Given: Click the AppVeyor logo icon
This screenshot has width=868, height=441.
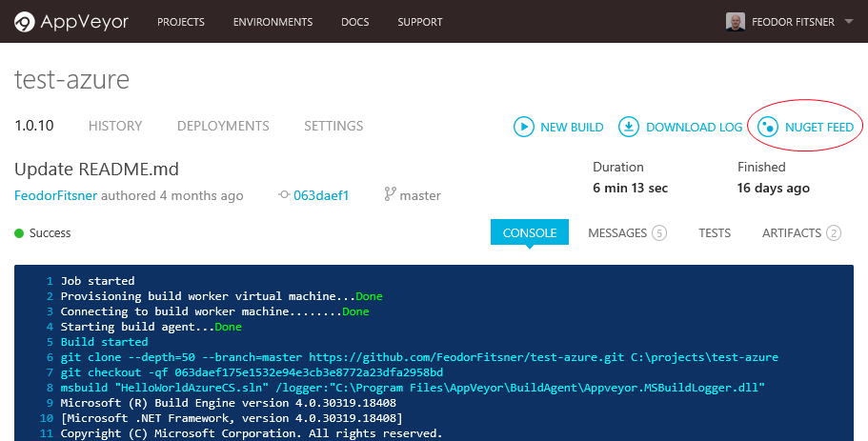Looking at the screenshot, I should tap(25, 22).
